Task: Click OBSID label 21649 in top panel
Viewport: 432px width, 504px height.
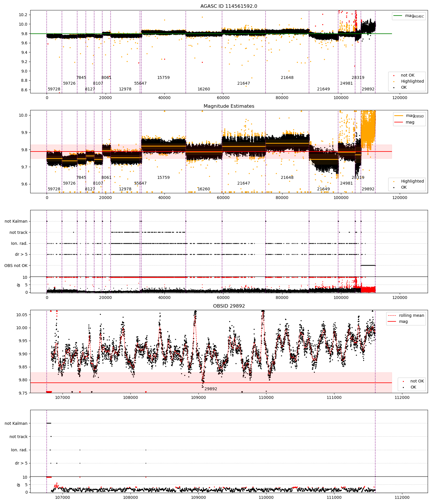Action: click(x=323, y=89)
